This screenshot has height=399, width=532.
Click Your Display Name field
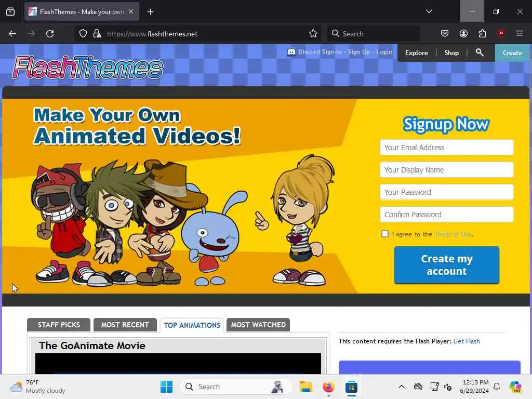click(x=446, y=170)
